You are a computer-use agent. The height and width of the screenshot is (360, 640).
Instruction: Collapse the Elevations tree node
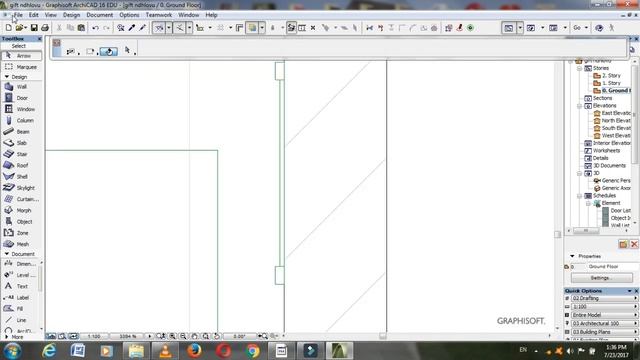point(579,106)
